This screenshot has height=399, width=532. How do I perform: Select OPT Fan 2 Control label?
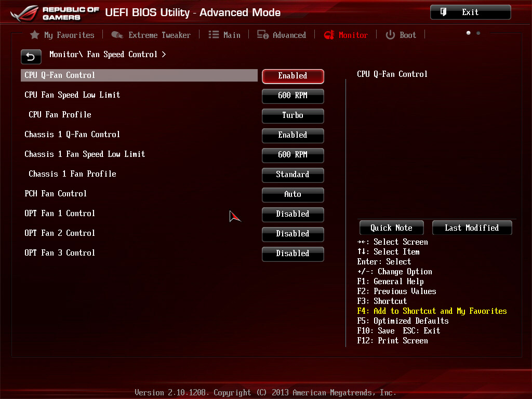60,233
